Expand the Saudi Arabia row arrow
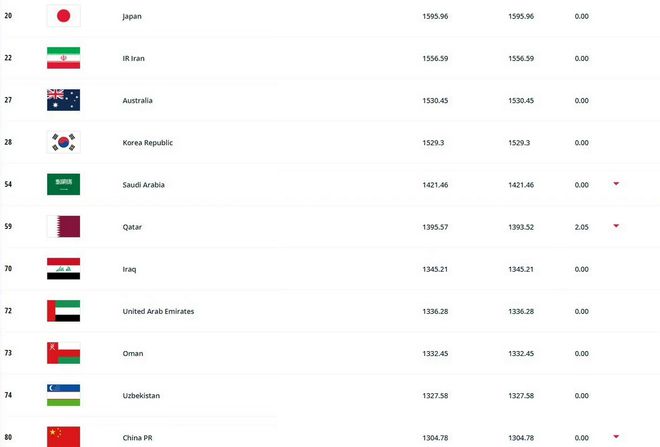660x447 pixels. pos(616,184)
